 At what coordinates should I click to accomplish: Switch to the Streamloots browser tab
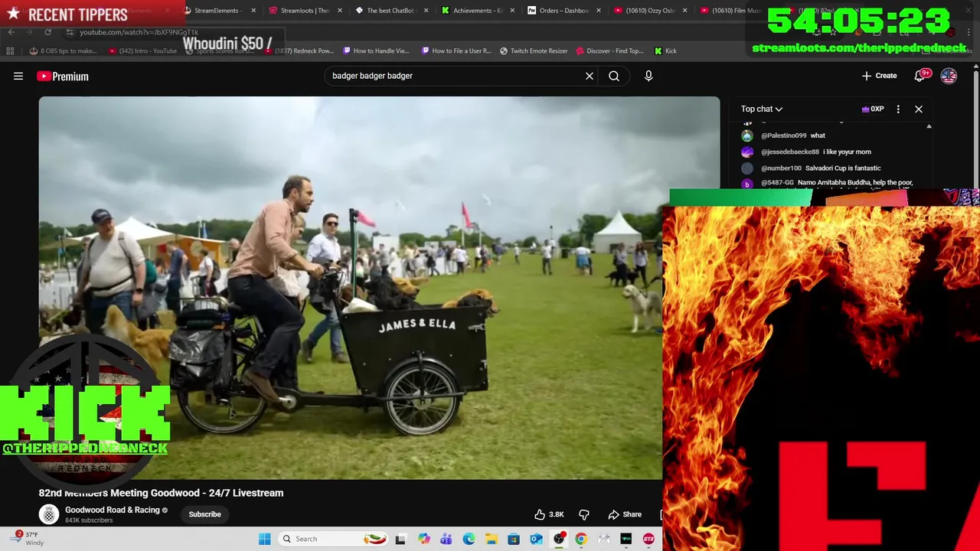tap(304, 11)
